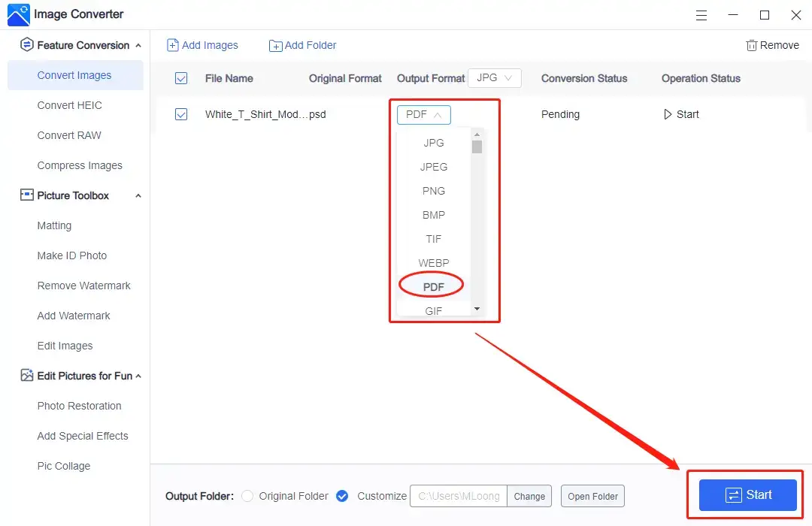Screen dimensions: 812x526
Task: Collapse the Edit Pictures for Fun section
Action: (x=138, y=376)
